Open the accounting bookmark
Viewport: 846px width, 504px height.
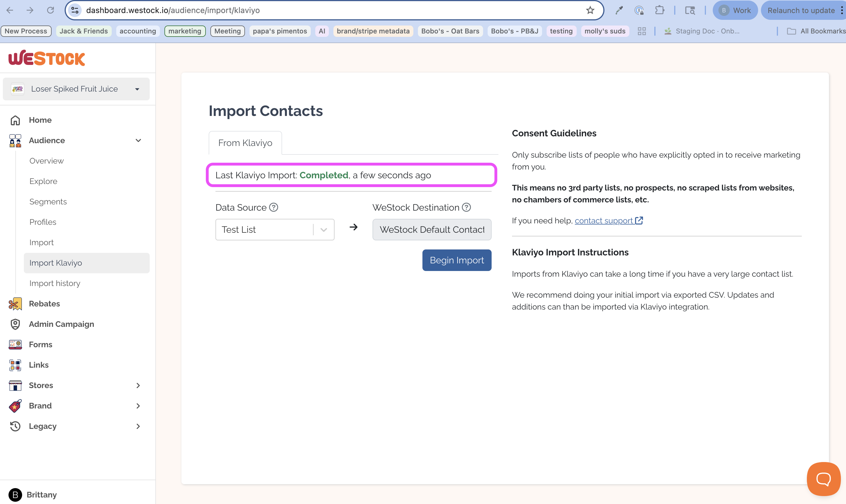tap(138, 31)
